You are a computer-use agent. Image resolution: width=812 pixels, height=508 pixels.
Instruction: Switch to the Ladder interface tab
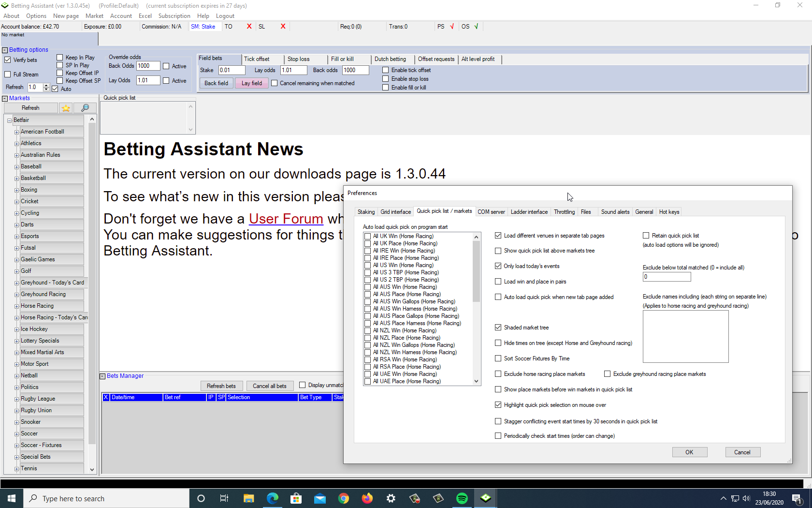click(x=529, y=212)
